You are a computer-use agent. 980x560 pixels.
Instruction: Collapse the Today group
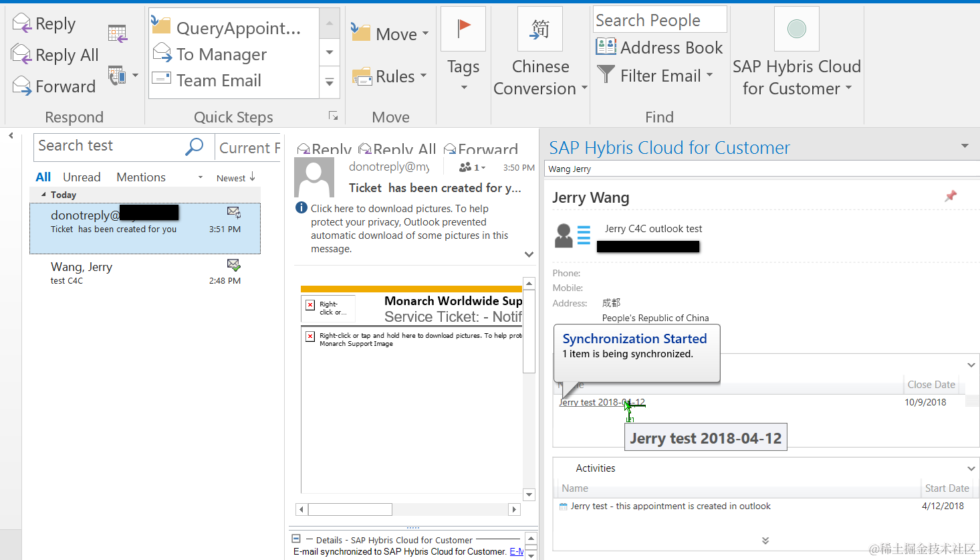pyautogui.click(x=44, y=195)
